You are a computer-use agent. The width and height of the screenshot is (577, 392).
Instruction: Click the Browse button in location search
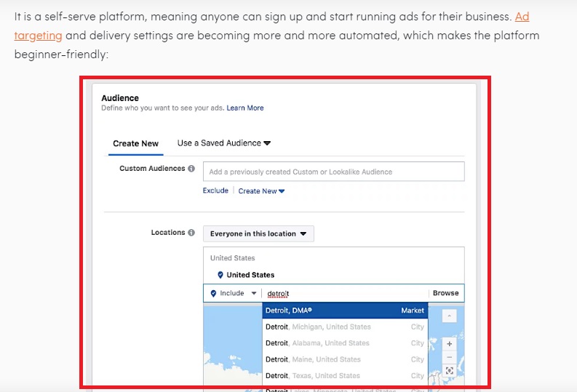[x=445, y=293]
